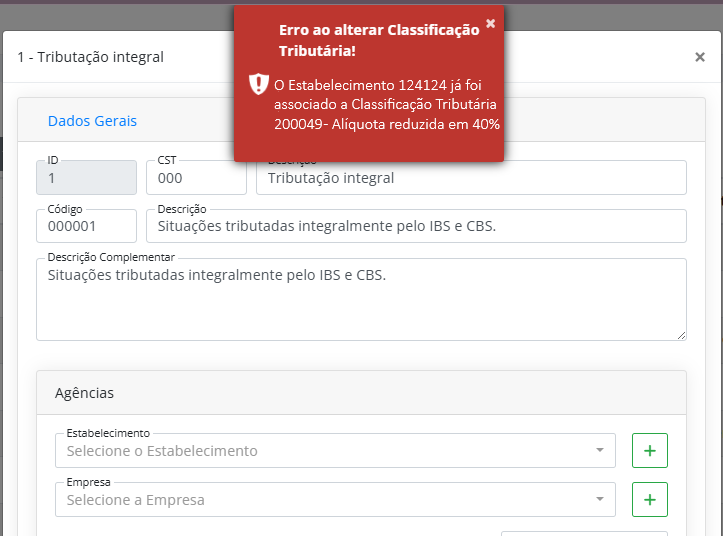Click the Estabelecimento dropdown arrow
This screenshot has height=538, width=723.
point(599,450)
